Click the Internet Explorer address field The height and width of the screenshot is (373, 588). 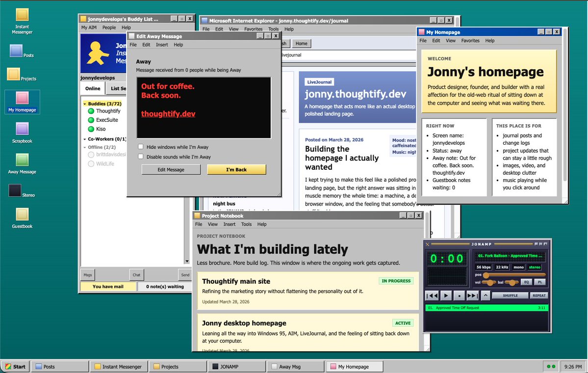coord(349,55)
